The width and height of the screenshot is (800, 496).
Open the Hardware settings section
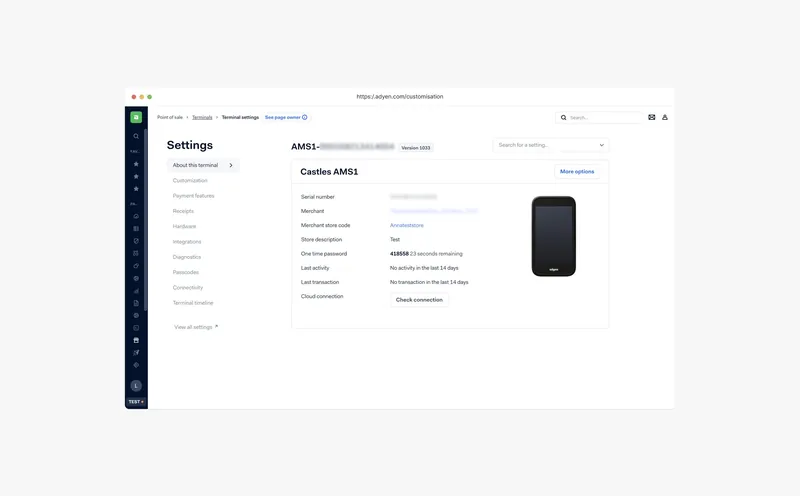[x=184, y=226]
